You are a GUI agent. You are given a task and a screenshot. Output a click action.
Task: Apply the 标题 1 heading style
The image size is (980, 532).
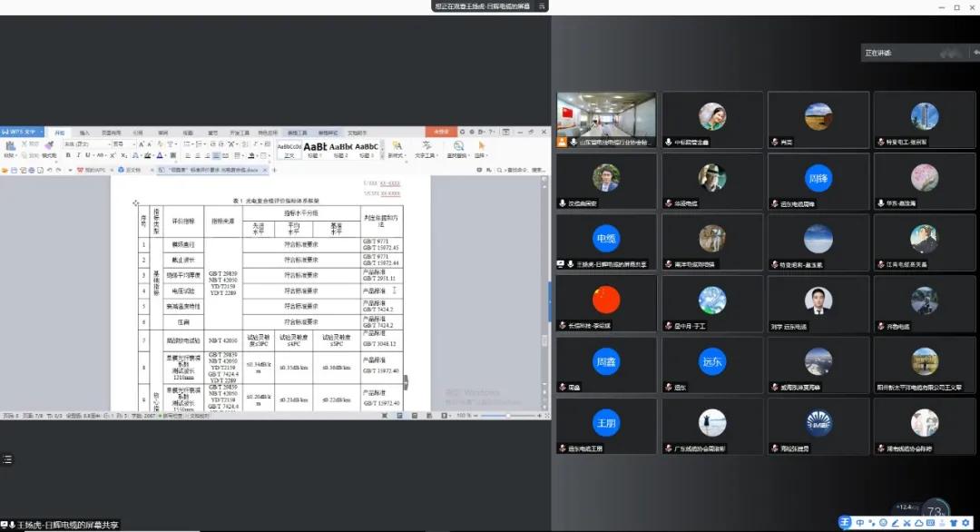(x=315, y=150)
